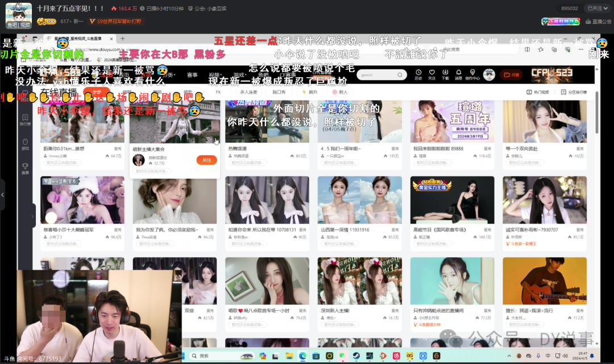Open Microsoft Store on the taskbar
Viewport: 614px width, 364px height.
click(316, 356)
